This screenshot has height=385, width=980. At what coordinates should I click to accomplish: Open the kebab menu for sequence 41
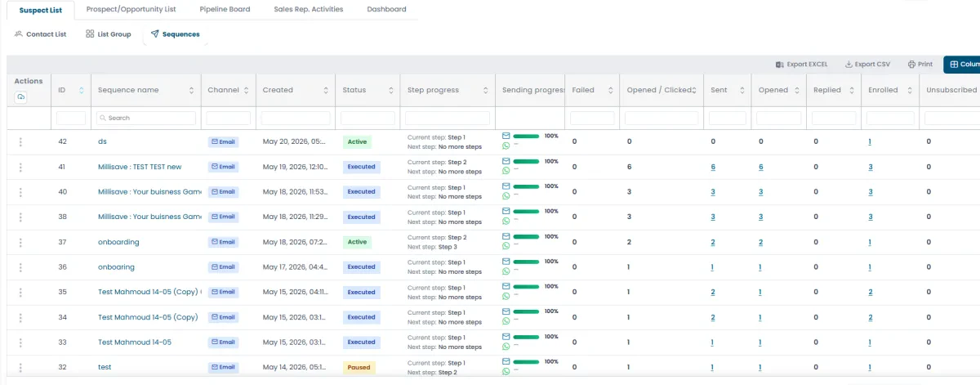[x=20, y=167]
